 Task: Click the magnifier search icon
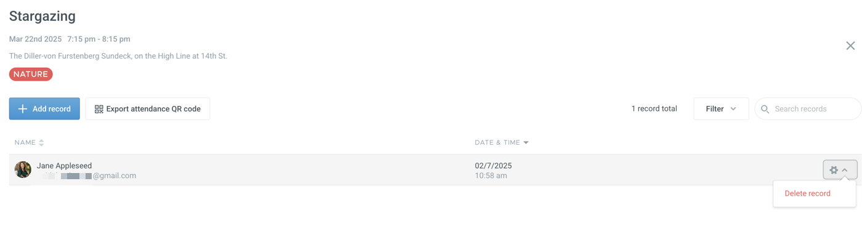765,109
